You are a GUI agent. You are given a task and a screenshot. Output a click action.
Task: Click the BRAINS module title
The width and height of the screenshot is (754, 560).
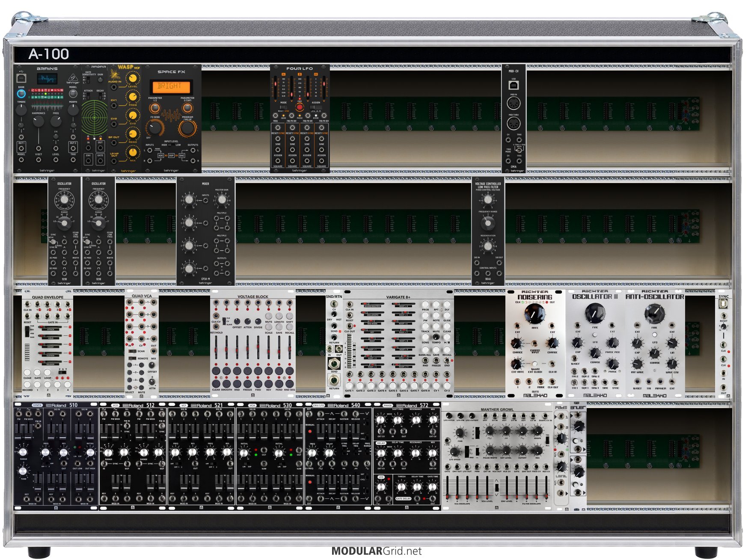(47, 68)
